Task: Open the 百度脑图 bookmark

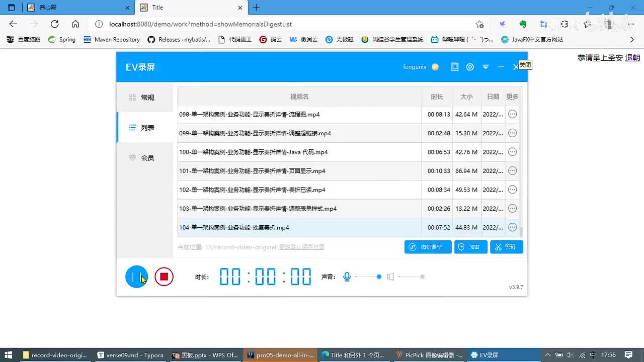Action: 24,39
